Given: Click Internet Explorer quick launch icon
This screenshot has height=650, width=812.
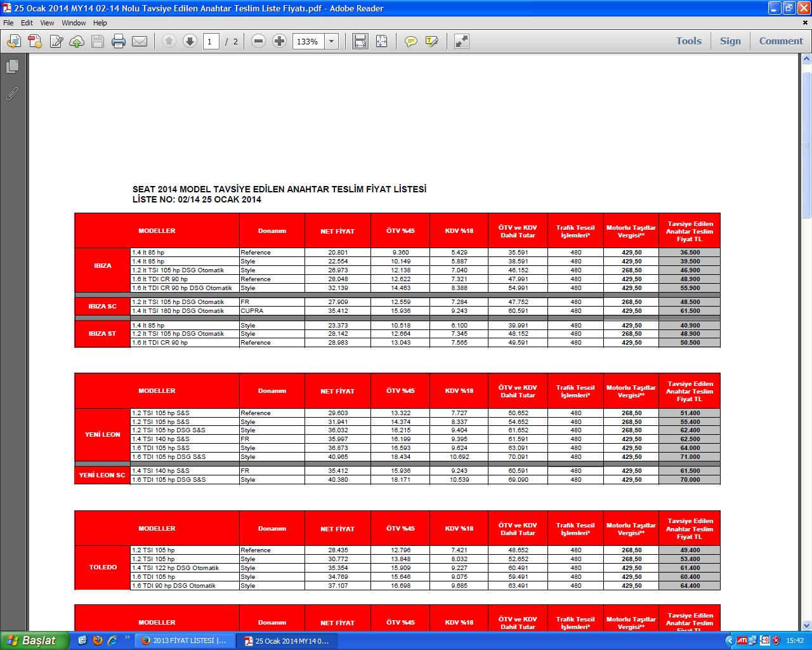Looking at the screenshot, I should click(112, 640).
